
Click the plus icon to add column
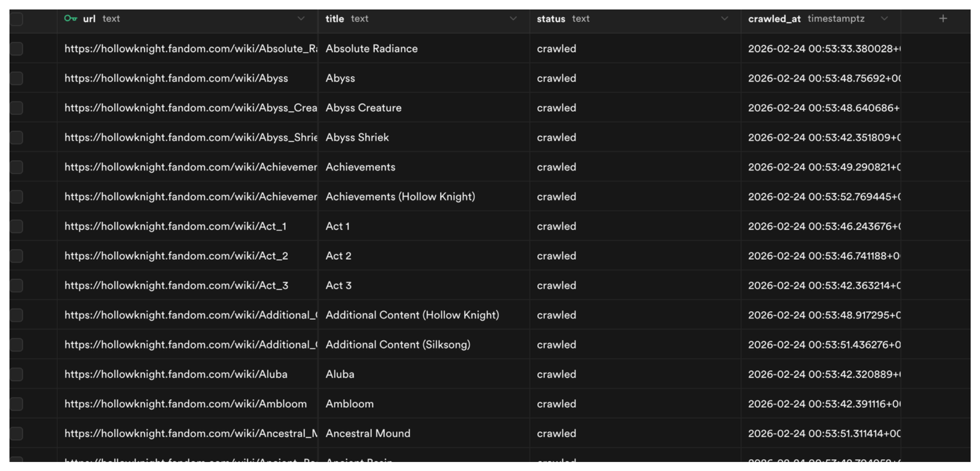pos(943,18)
